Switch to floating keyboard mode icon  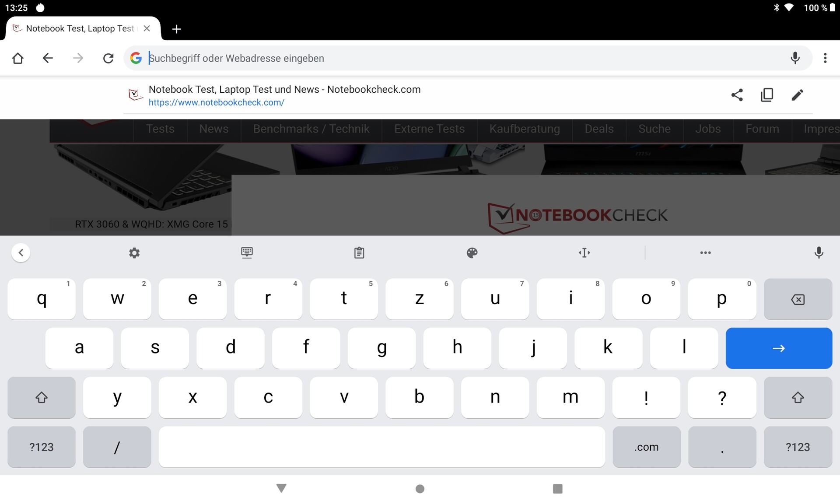pyautogui.click(x=247, y=253)
